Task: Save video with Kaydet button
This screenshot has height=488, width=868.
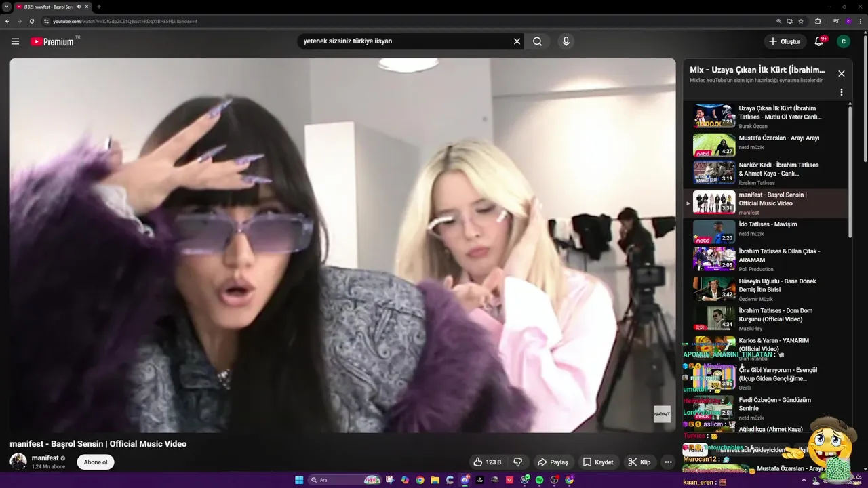Action: (598, 462)
